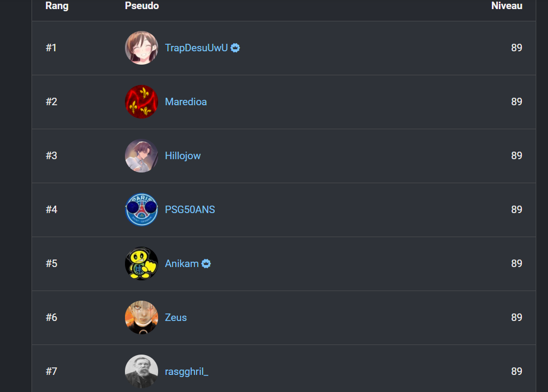Viewport: 548px width, 392px height.
Task: Open the rasgghril_ username link
Action: pos(186,371)
